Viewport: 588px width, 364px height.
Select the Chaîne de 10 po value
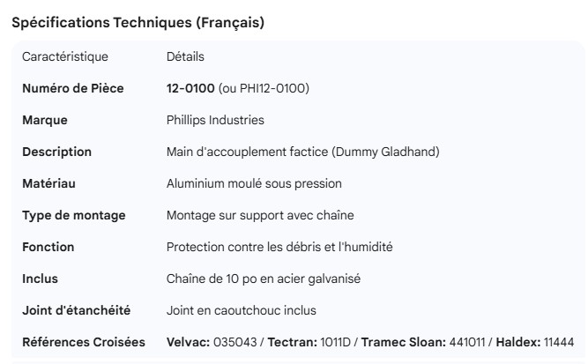(263, 279)
